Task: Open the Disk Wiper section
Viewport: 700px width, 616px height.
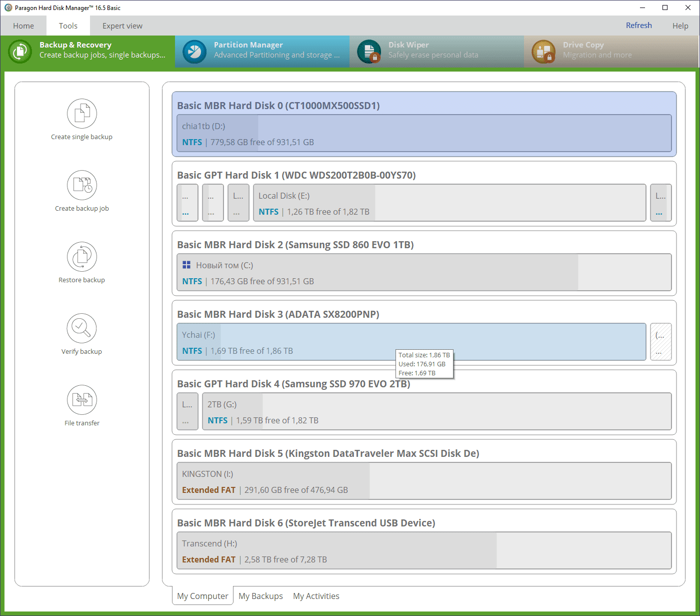Action: coord(436,52)
